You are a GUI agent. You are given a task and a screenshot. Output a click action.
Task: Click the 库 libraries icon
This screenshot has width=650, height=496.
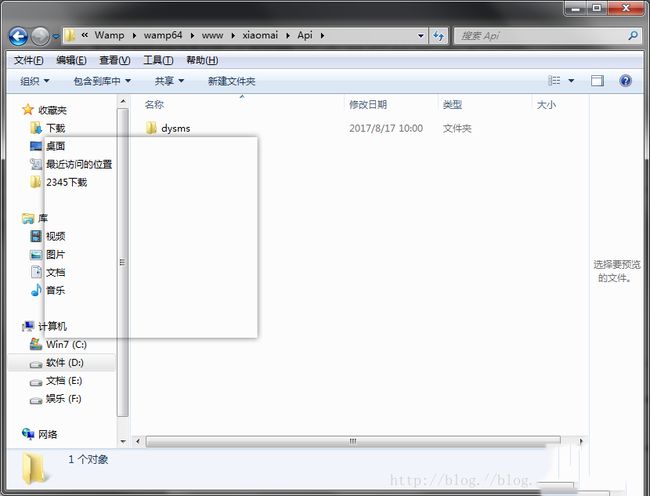28,218
